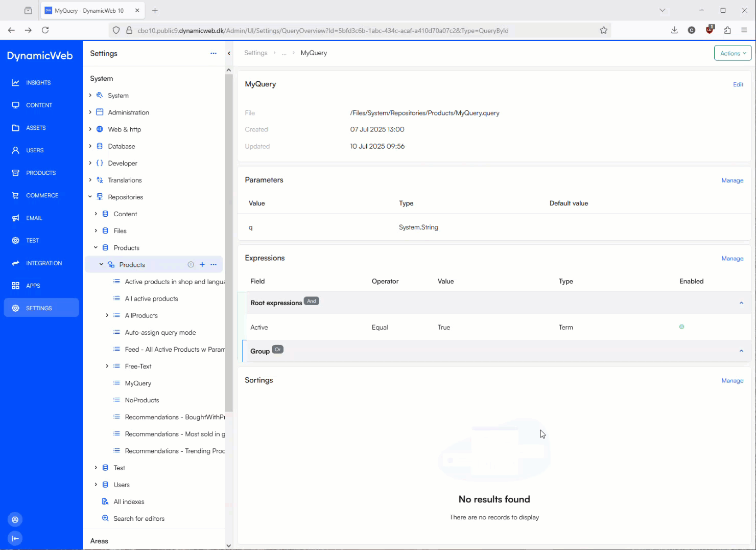Collapse the Group Or expressions section

point(741,351)
